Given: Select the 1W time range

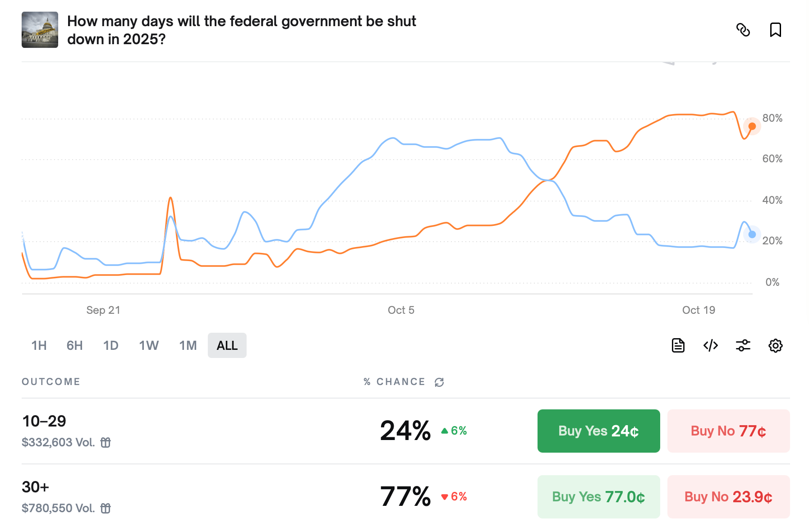Looking at the screenshot, I should (x=148, y=345).
